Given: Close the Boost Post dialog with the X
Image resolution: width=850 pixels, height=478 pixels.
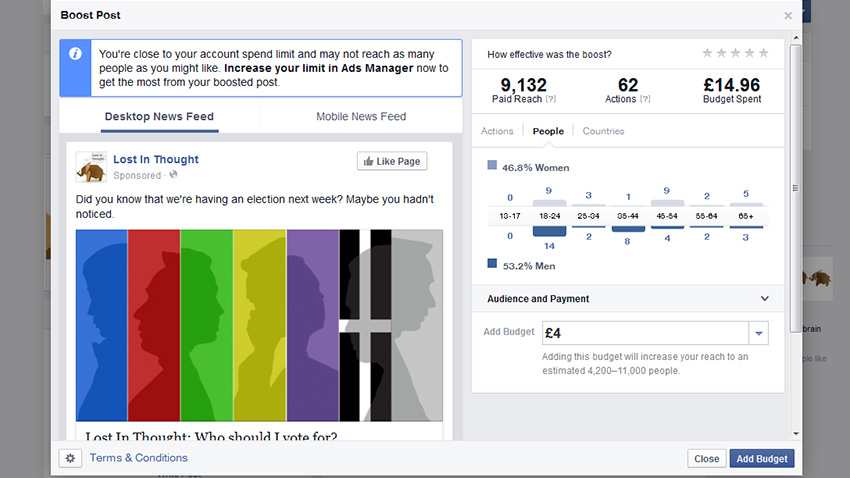Looking at the screenshot, I should [x=788, y=16].
